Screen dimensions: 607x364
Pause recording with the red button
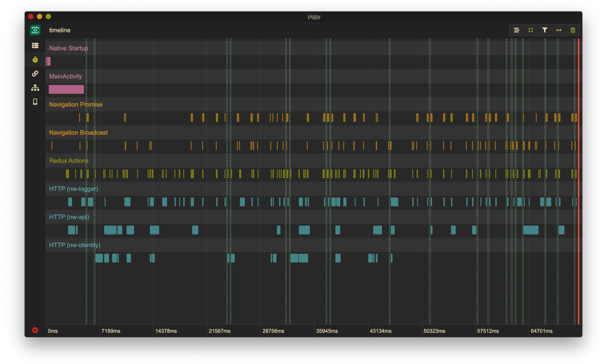click(x=35, y=330)
